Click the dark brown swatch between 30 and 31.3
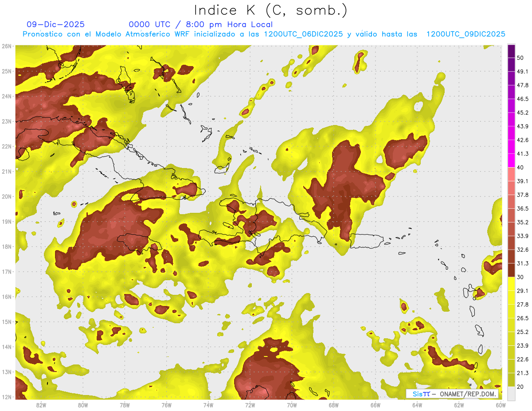Image resolution: width=532 pixels, height=411 pixels. click(511, 270)
